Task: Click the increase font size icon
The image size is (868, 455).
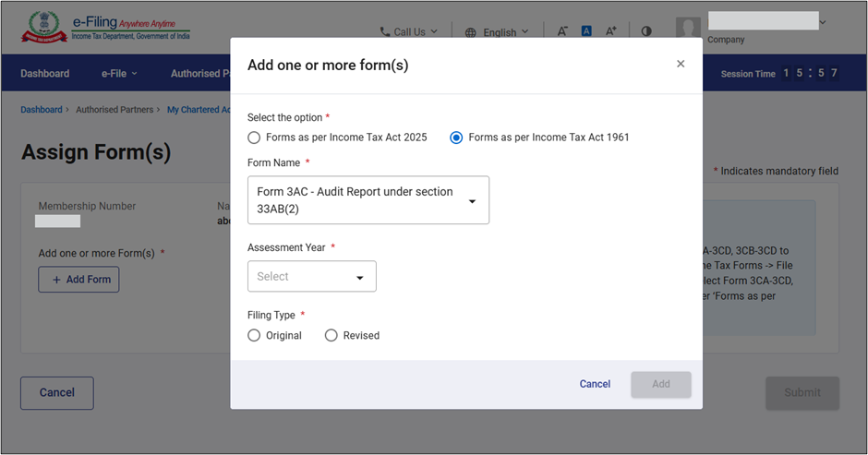Action: [610, 30]
